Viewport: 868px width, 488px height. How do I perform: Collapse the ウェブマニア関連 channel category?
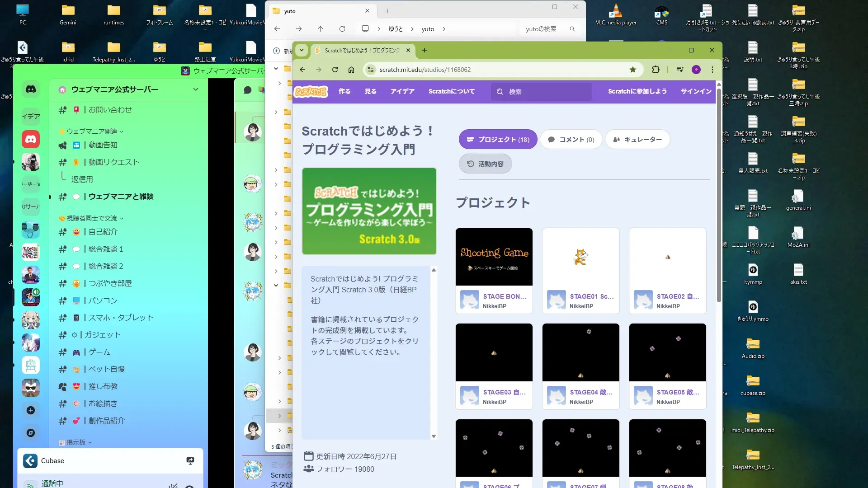[92, 131]
